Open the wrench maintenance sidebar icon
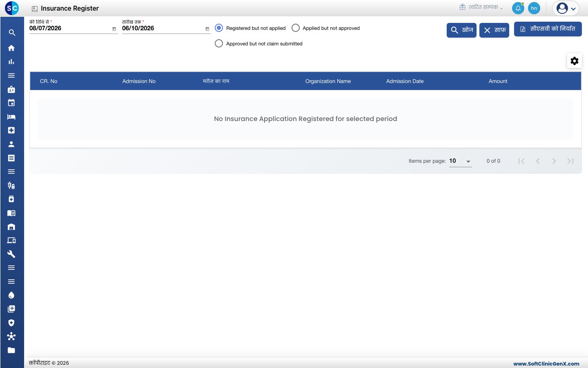The image size is (588, 368). [x=11, y=254]
